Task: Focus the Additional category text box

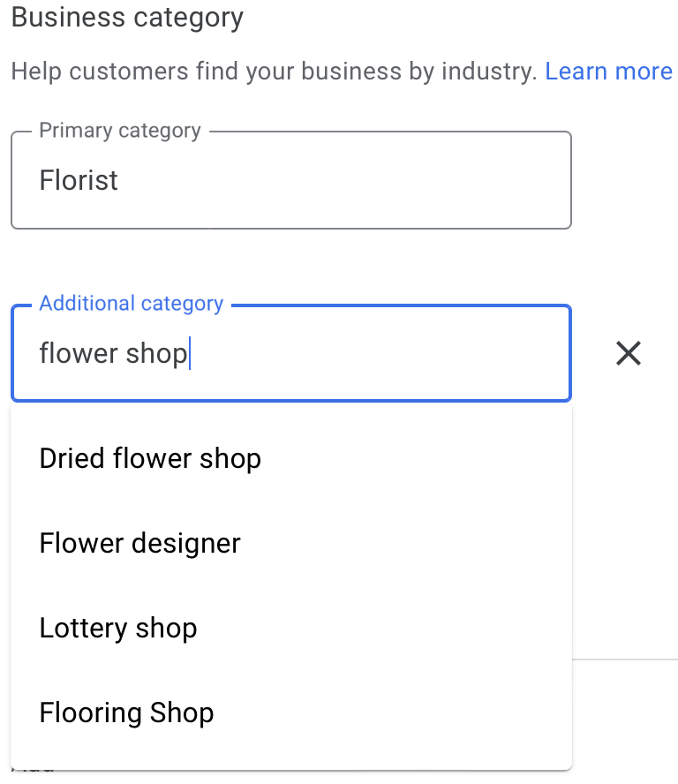Action: pyautogui.click(x=291, y=353)
